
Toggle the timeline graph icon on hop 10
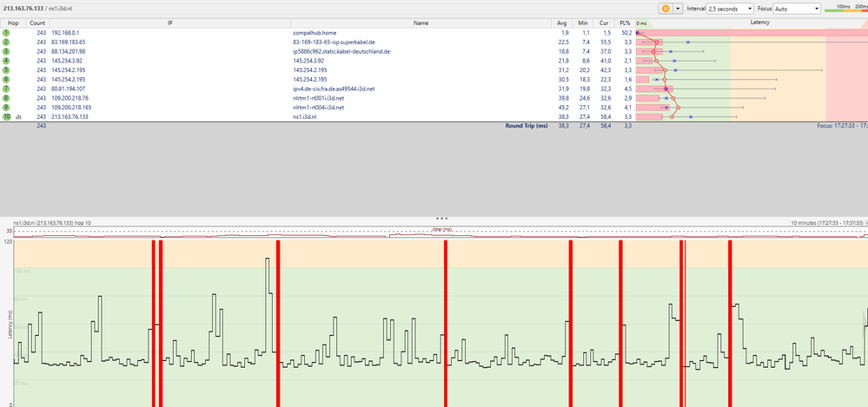point(18,116)
